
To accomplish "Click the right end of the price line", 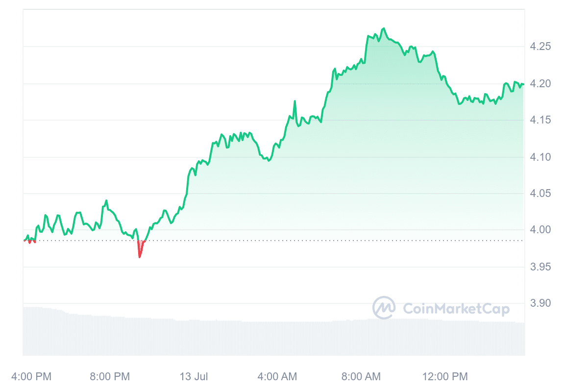I will pyautogui.click(x=523, y=84).
